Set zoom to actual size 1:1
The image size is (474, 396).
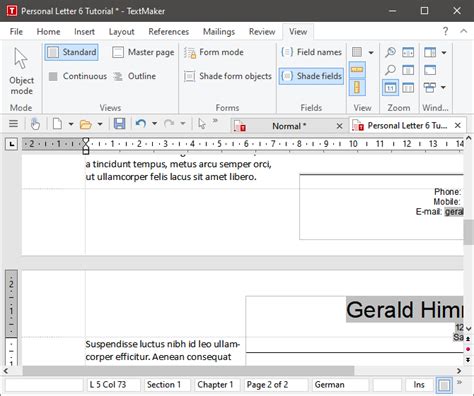[x=390, y=88]
